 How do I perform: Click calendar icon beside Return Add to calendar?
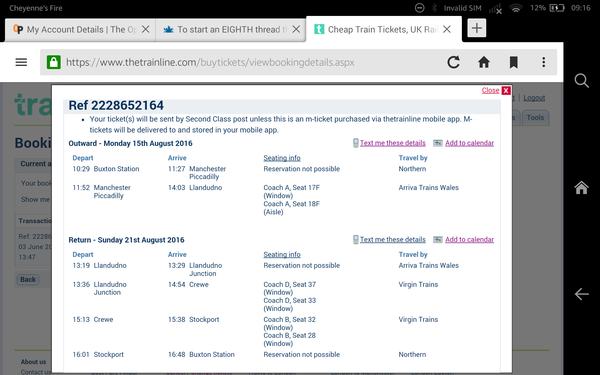point(438,240)
